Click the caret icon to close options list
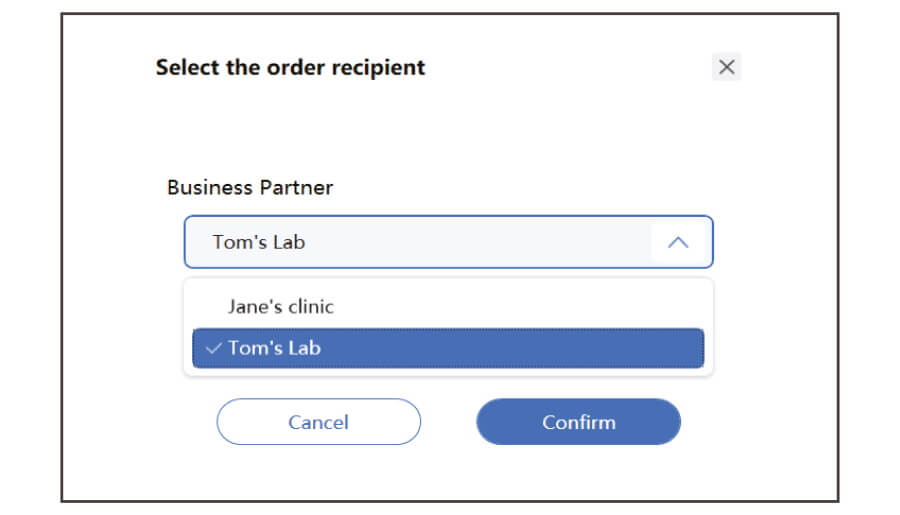 678,242
